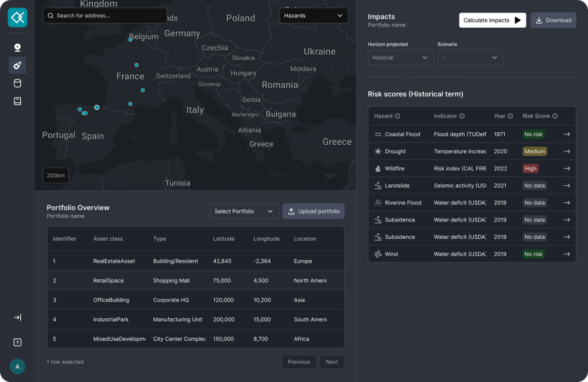The width and height of the screenshot is (588, 382).
Task: Follow the arrow on the Wildfire row
Action: pyautogui.click(x=567, y=168)
